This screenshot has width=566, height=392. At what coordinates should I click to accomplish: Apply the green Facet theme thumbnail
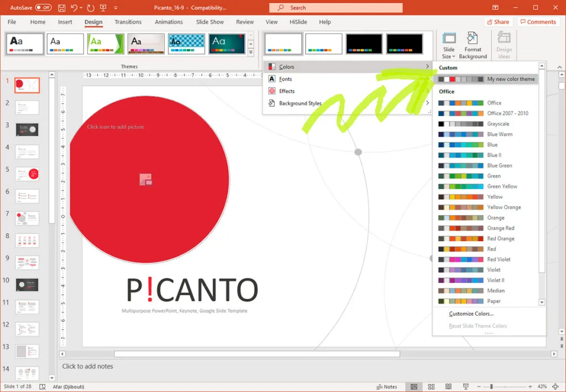click(106, 44)
